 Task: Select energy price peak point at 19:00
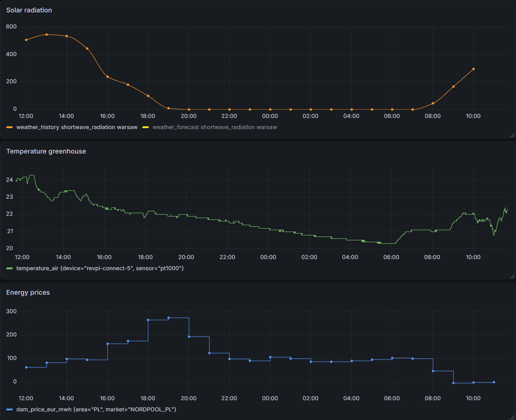tap(169, 318)
